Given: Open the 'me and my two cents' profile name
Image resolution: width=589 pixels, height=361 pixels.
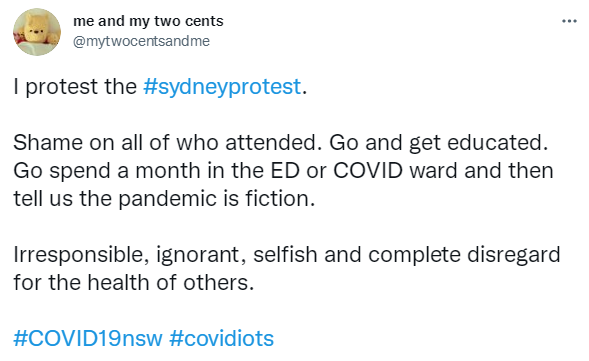Looking at the screenshot, I should [148, 21].
